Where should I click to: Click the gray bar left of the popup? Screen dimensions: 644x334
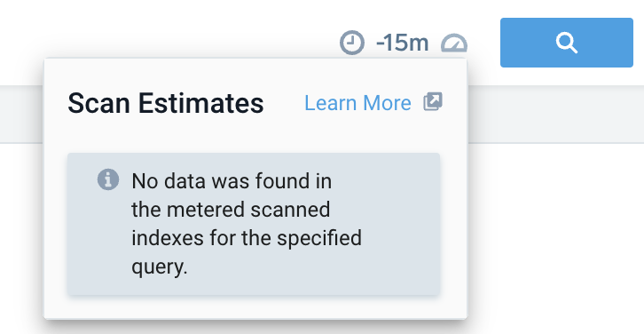point(21,115)
